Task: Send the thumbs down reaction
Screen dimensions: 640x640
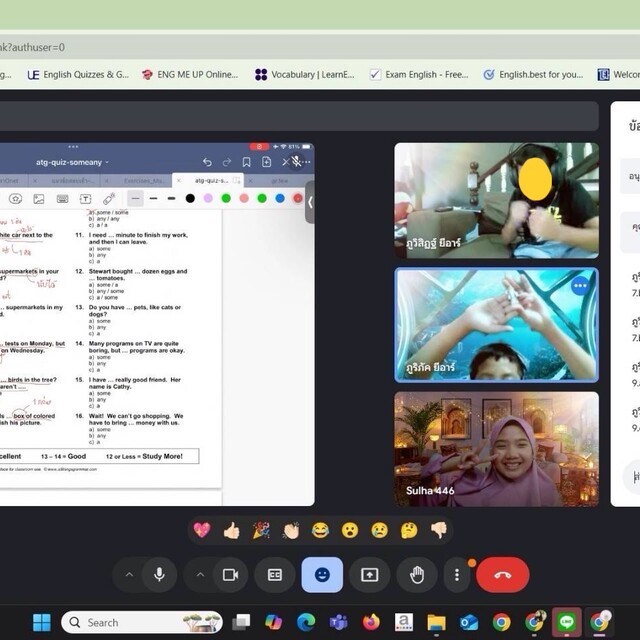Action: (439, 530)
